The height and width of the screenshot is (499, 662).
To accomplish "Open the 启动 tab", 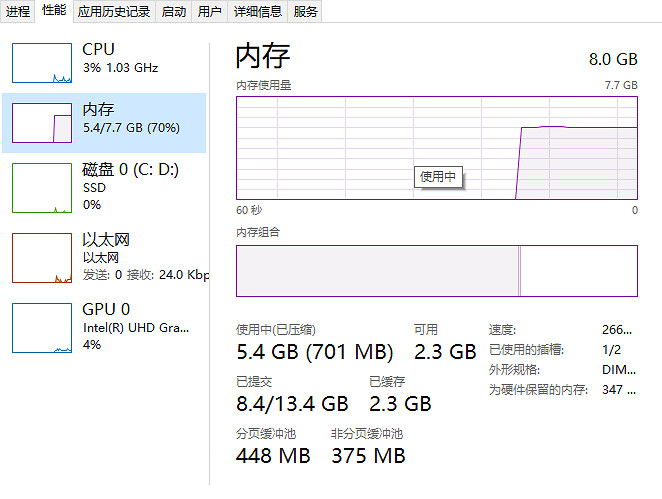I will 173,11.
